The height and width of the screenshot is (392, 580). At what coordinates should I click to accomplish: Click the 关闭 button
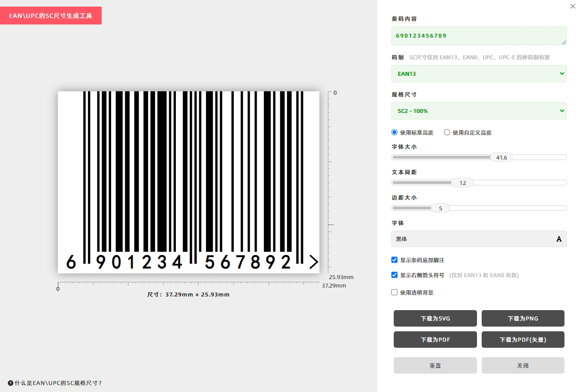click(x=523, y=366)
